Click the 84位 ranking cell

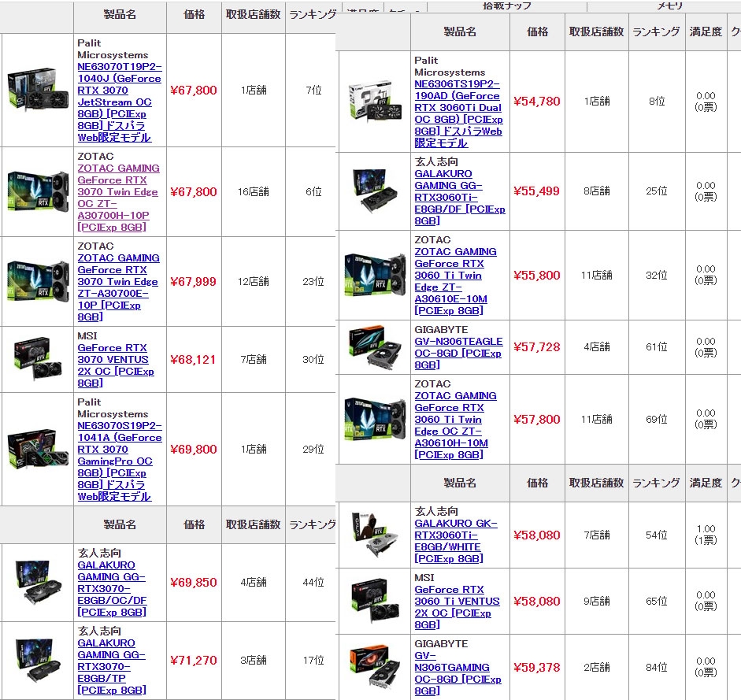[657, 667]
